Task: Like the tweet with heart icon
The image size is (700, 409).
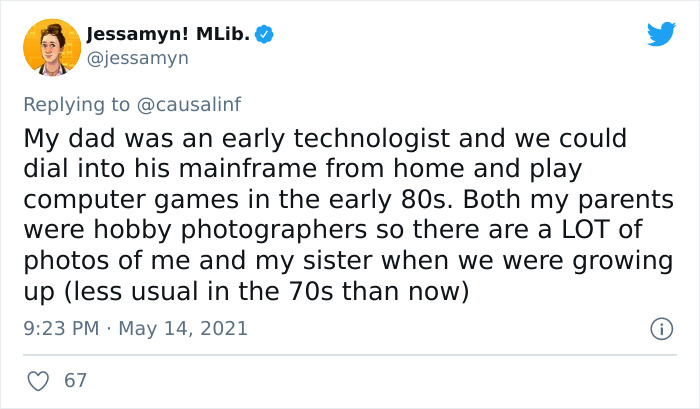Action: (x=38, y=381)
